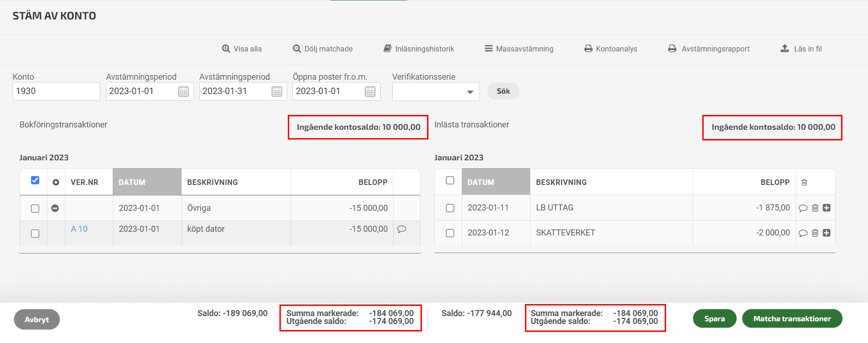
Task: Click the Konto input field 1930
Action: click(x=56, y=91)
